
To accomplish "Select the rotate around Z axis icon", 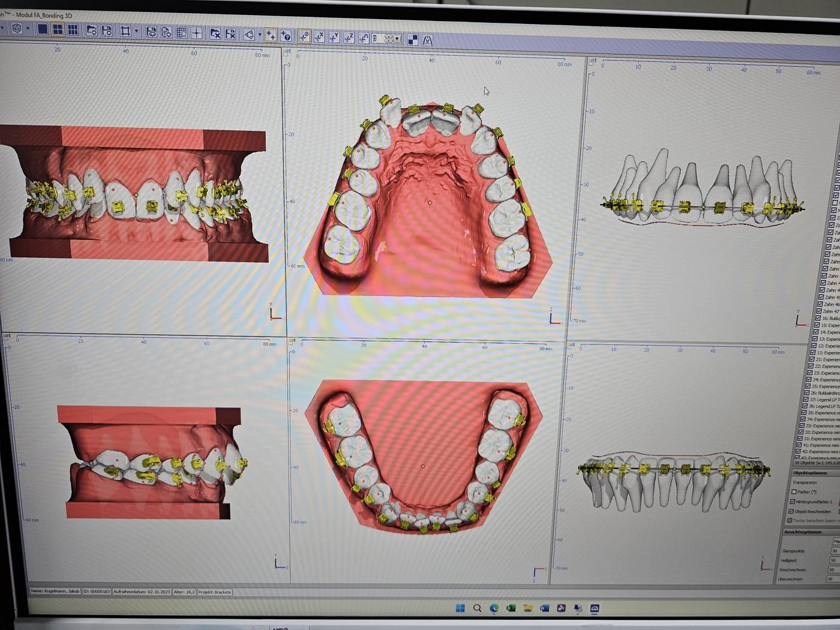I will 349,38.
